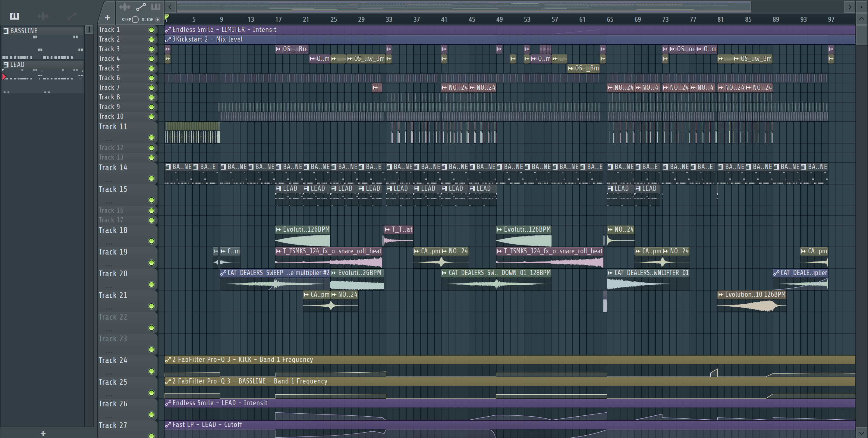The width and height of the screenshot is (868, 438).
Task: Click the right scroll arrow of the overview bar
Action: (x=850, y=7)
